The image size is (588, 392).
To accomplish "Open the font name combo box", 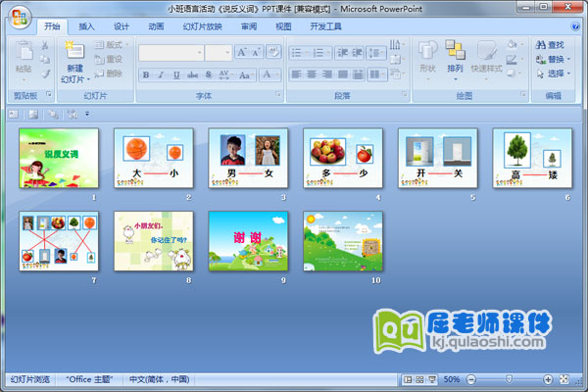I will point(171,53).
